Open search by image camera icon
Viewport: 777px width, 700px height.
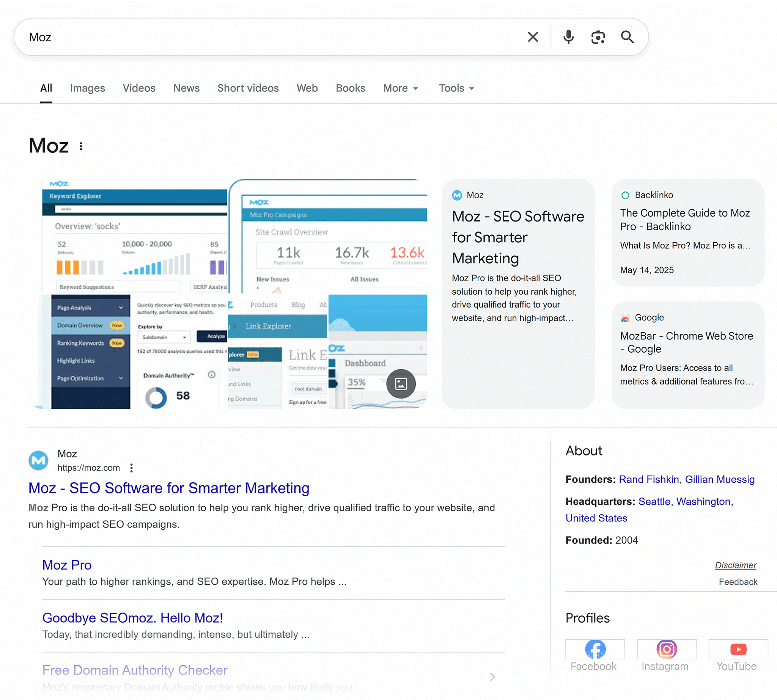tap(598, 37)
